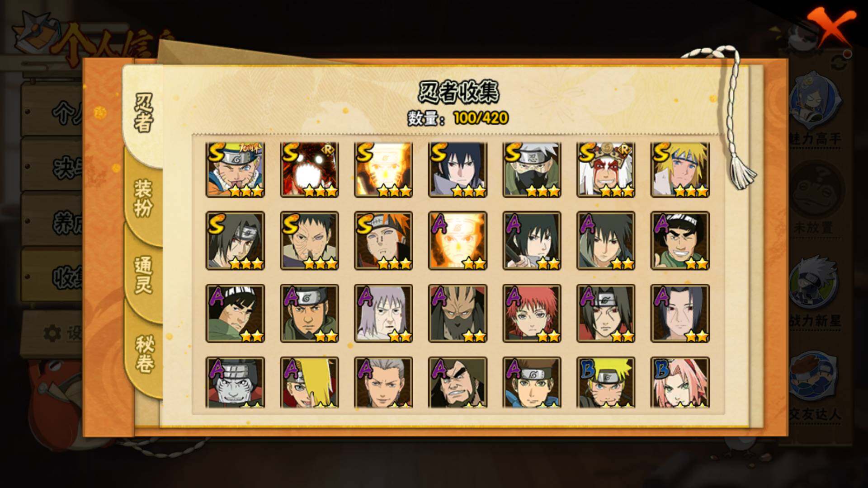Screen dimensions: 868x488
Task: Select the B-rank Naruto thumbnail
Action: [x=606, y=382]
